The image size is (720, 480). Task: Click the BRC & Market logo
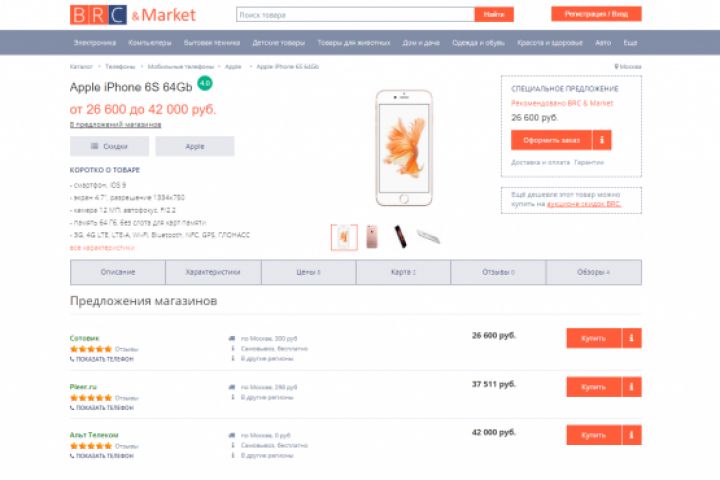tap(133, 15)
